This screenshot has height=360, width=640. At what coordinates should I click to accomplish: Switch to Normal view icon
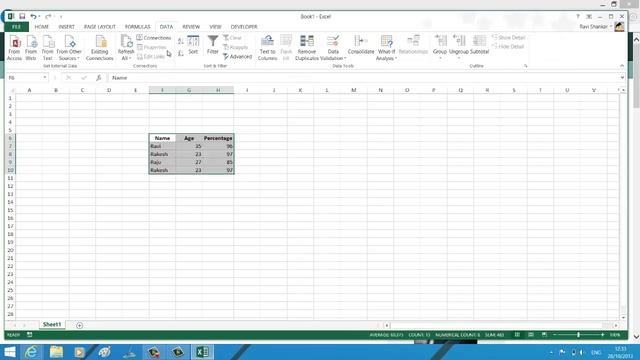pyautogui.click(x=517, y=335)
